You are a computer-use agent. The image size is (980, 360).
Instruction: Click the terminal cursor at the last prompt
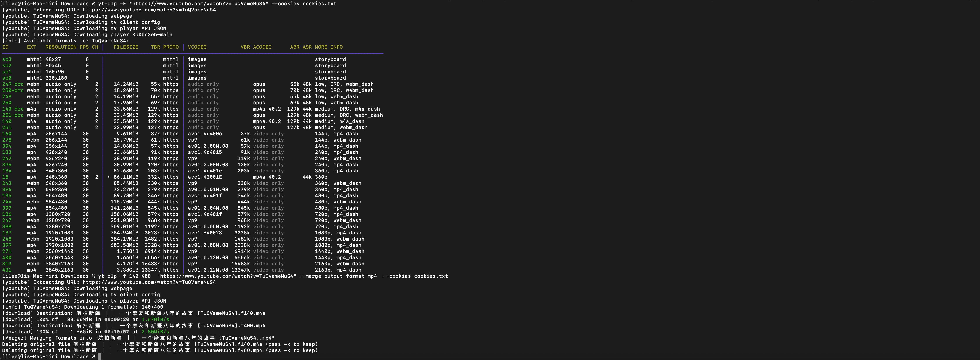pos(100,357)
